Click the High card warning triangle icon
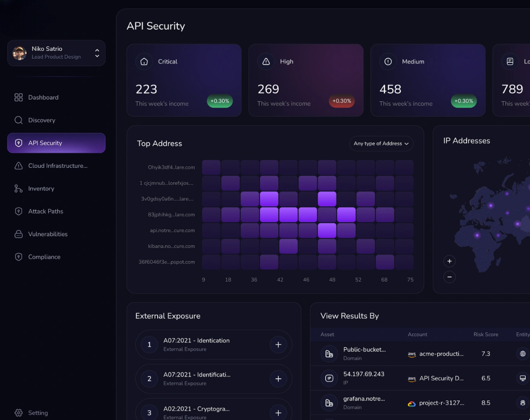530x420 pixels. pyautogui.click(x=266, y=61)
